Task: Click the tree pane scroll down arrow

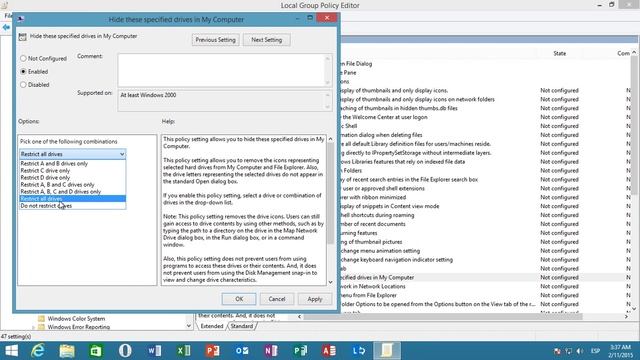Action: (189, 326)
